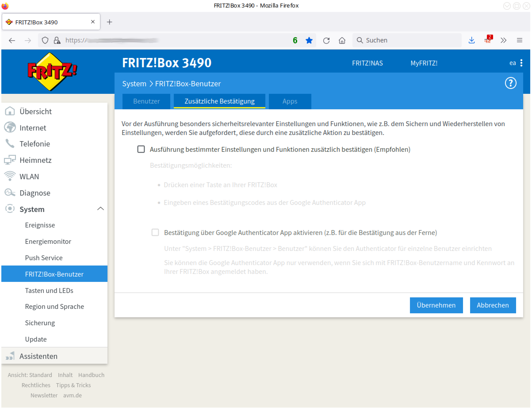Switch to the Apps tab

coord(290,101)
